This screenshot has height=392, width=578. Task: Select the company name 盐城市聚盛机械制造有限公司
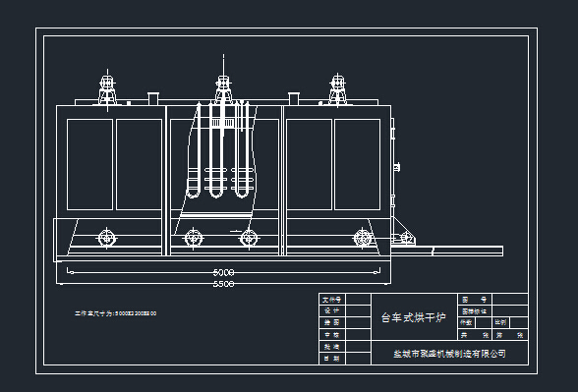click(449, 354)
